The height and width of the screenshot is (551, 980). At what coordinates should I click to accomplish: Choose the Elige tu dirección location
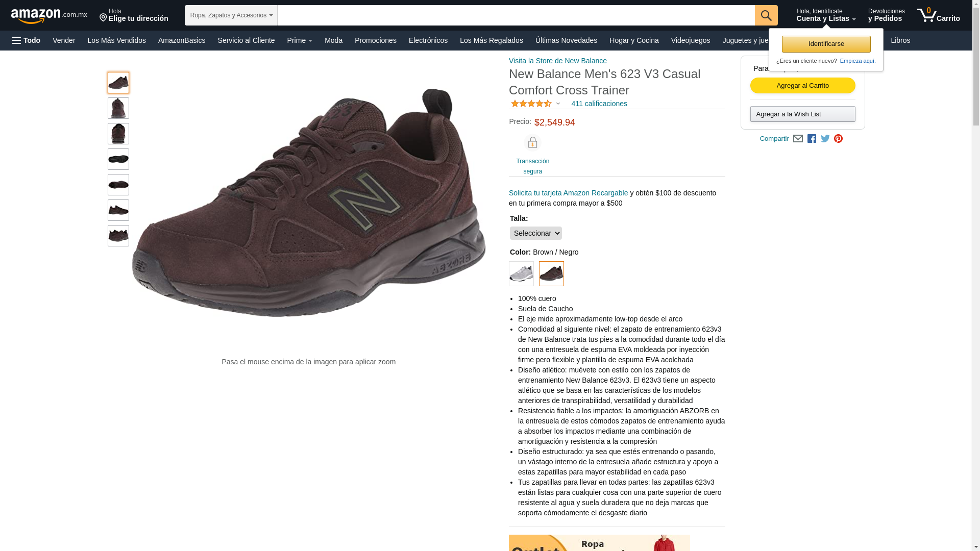point(134,15)
